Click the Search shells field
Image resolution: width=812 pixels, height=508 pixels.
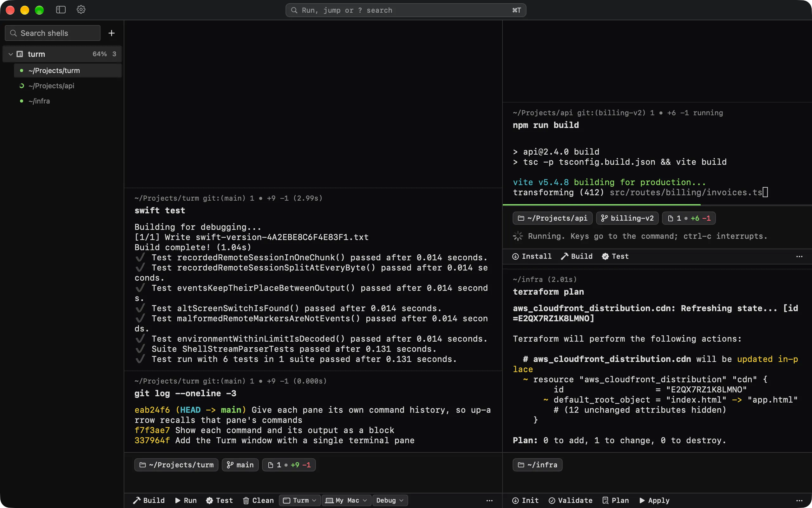click(x=53, y=33)
